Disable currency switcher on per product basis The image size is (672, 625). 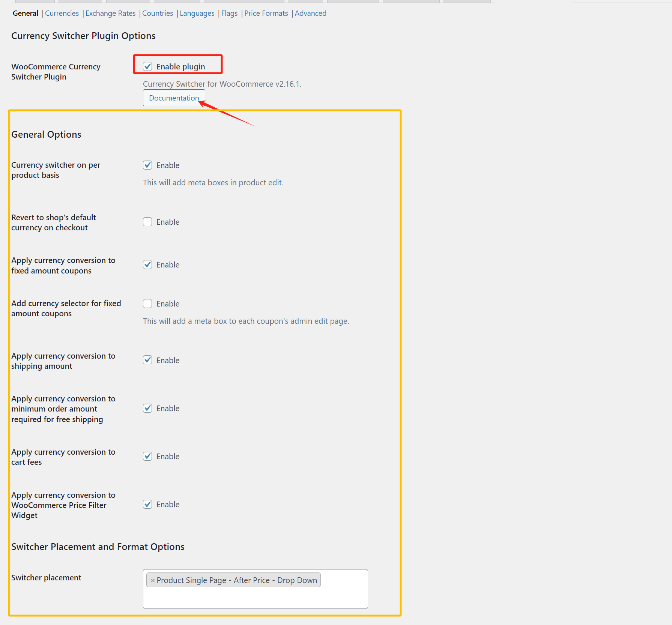coord(147,165)
